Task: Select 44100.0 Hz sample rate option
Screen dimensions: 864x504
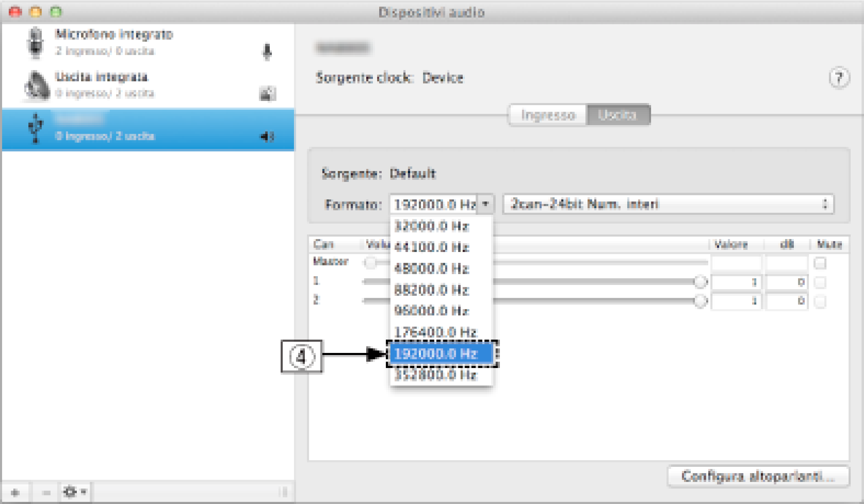Action: click(x=431, y=247)
